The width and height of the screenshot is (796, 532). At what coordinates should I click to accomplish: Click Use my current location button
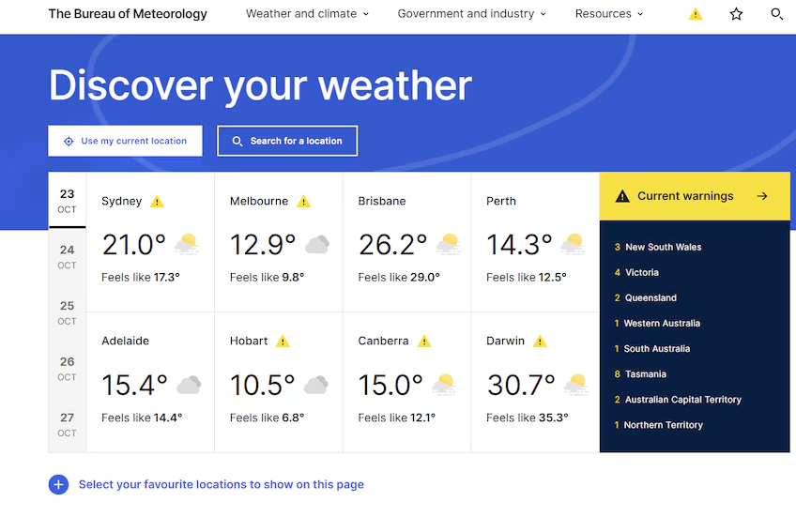tap(125, 141)
